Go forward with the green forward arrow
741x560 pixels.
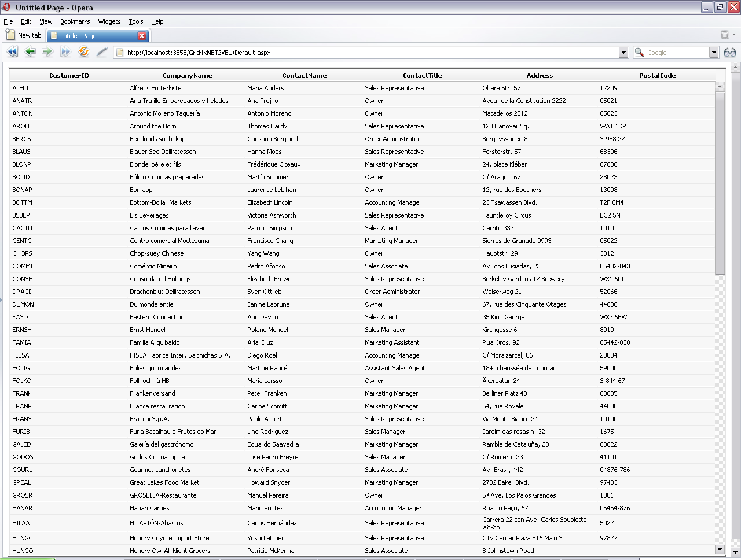click(x=47, y=52)
